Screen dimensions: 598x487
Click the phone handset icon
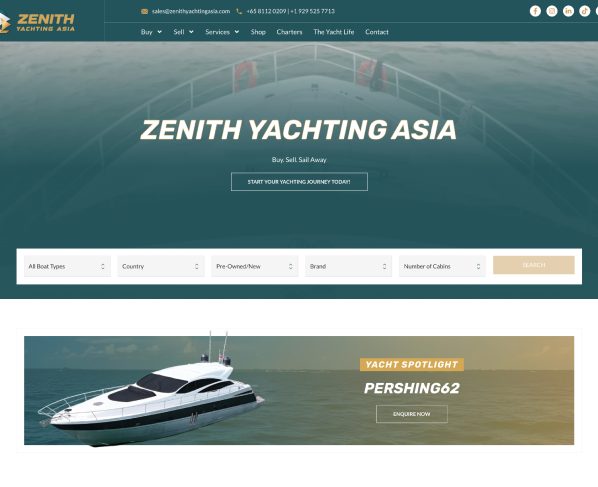[239, 11]
